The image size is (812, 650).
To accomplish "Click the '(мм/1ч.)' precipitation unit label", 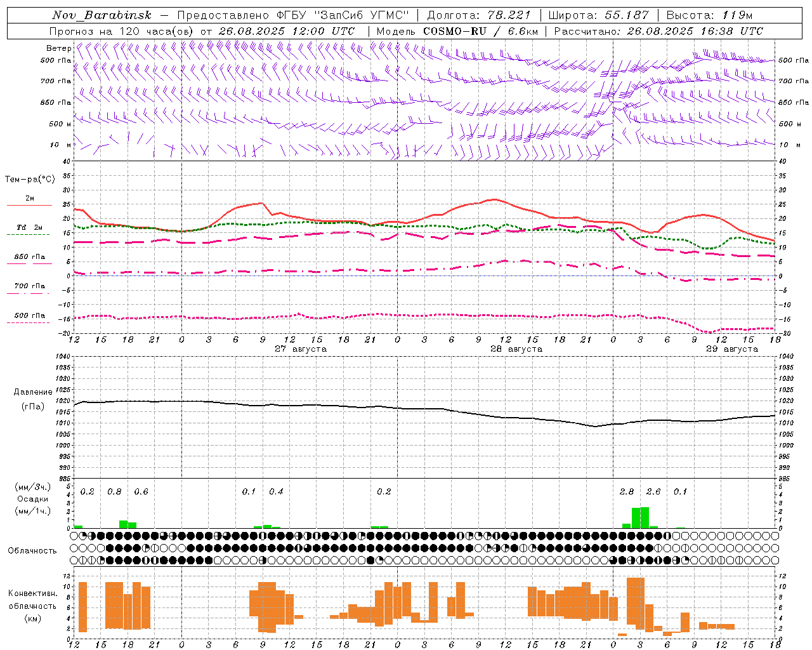I will click(x=32, y=511).
